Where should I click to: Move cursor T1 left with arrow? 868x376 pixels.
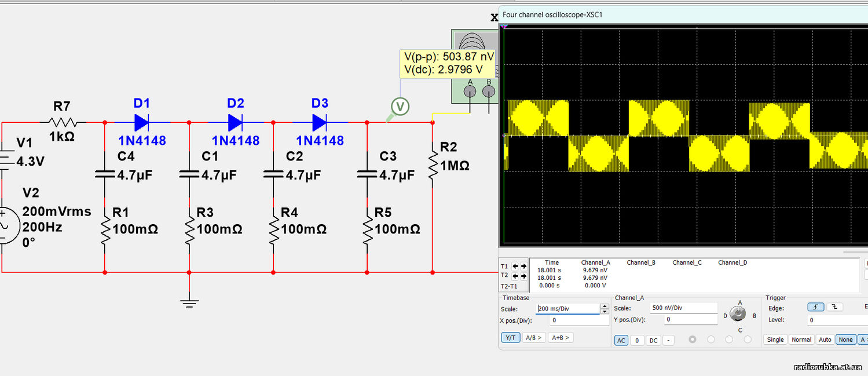click(515, 266)
